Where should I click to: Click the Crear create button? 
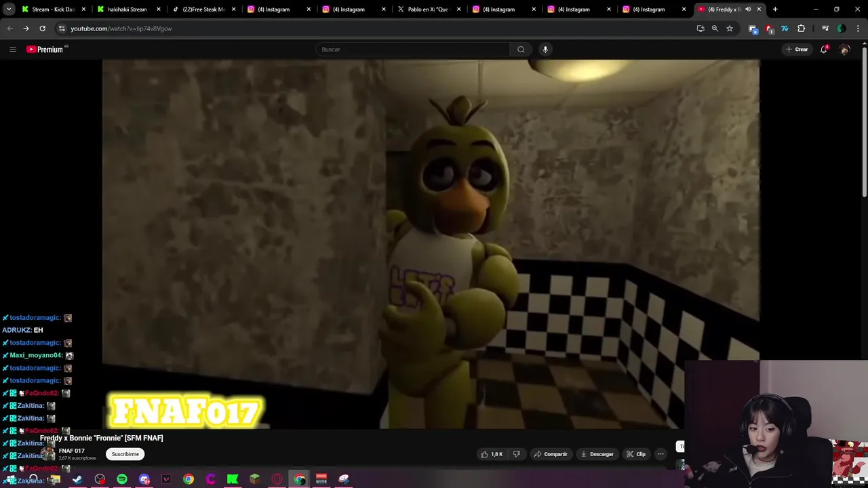click(797, 49)
